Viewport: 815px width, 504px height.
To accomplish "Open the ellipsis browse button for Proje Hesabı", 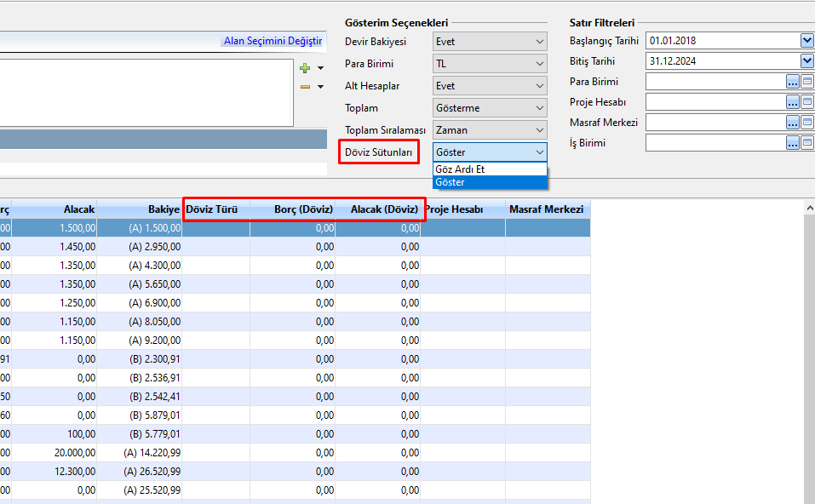I will pyautogui.click(x=792, y=102).
